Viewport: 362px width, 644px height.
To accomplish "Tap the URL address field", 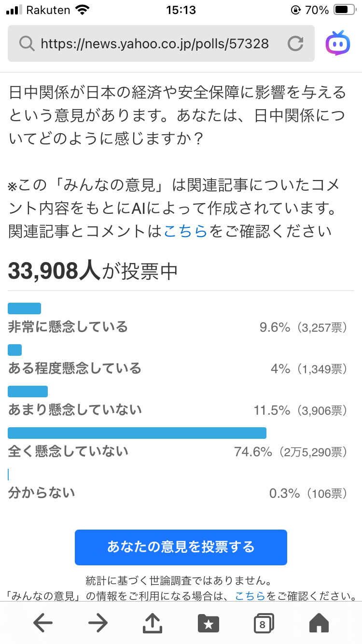I will (154, 44).
